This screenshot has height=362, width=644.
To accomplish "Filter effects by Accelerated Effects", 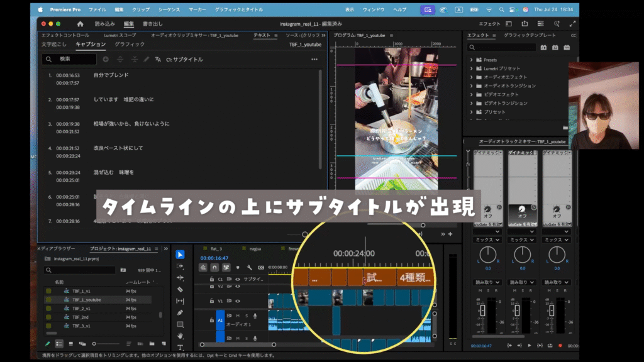I will [543, 48].
